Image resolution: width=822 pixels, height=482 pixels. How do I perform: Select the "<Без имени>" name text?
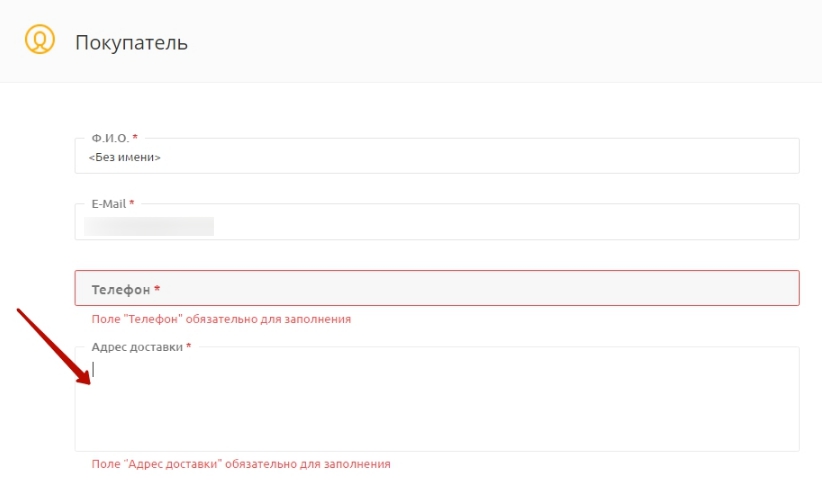click(125, 157)
